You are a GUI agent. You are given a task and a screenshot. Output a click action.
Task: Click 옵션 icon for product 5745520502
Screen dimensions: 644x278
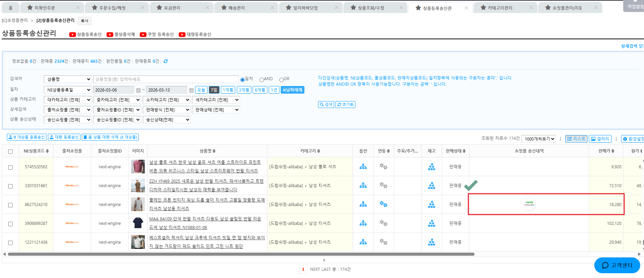363,167
